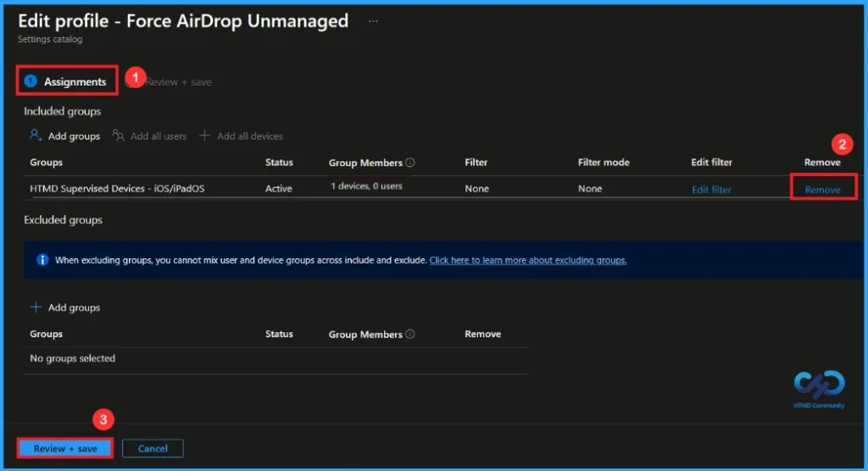Screen dimensions: 868x471
Task: Click the Review + save button
Action: click(65, 448)
